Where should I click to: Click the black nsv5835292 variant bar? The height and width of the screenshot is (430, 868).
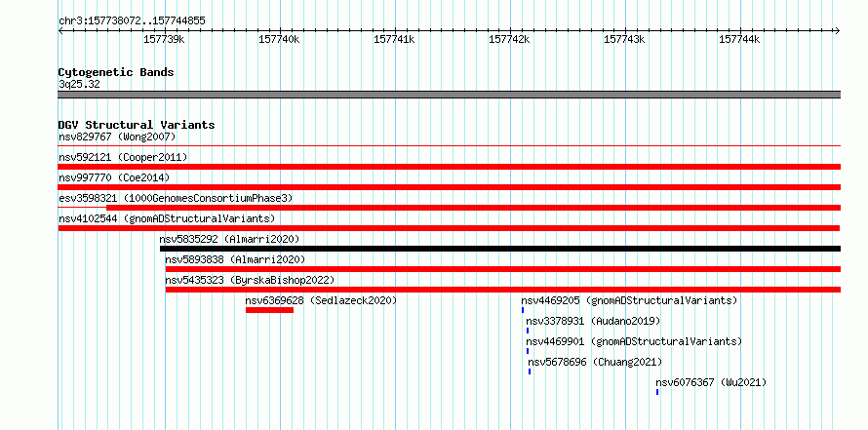pos(500,249)
